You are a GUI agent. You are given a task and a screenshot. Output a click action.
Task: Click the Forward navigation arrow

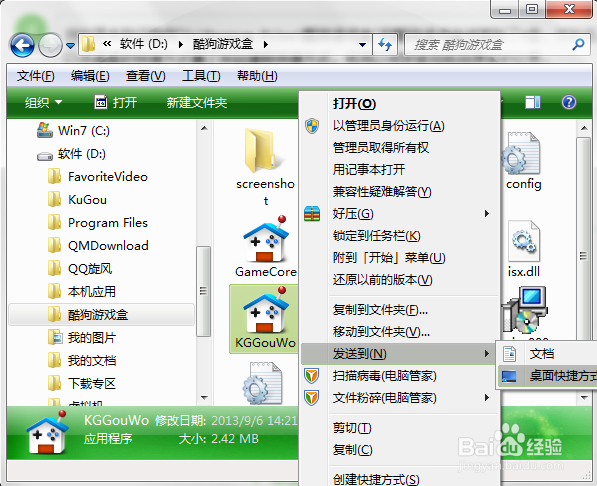coord(51,45)
